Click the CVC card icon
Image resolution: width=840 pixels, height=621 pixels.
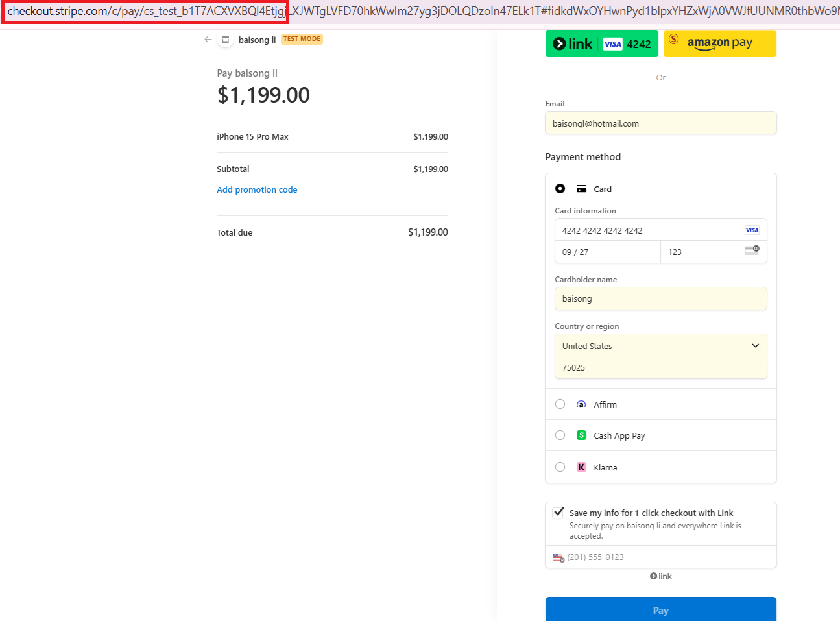752,250
